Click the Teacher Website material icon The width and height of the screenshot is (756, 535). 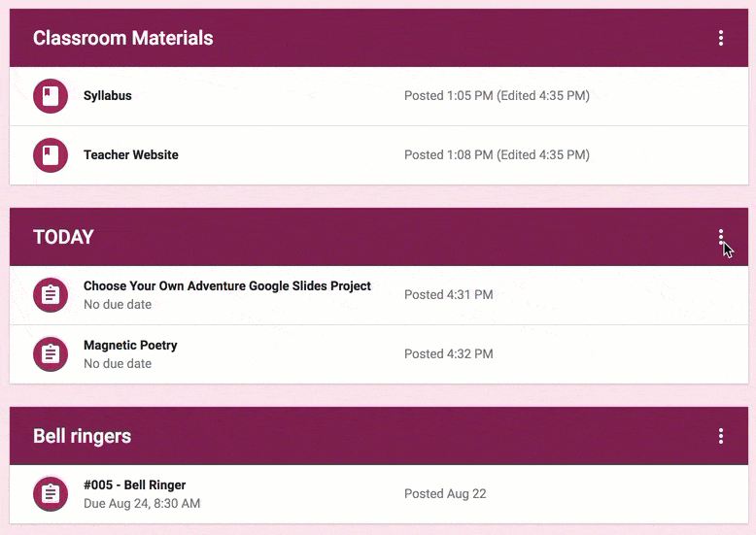click(51, 155)
